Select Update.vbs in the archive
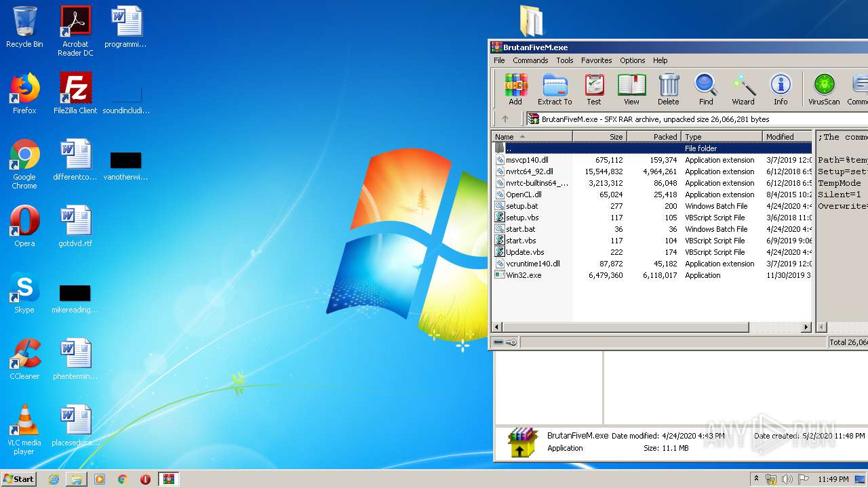Viewport: 868px width, 488px height. point(652,252)
